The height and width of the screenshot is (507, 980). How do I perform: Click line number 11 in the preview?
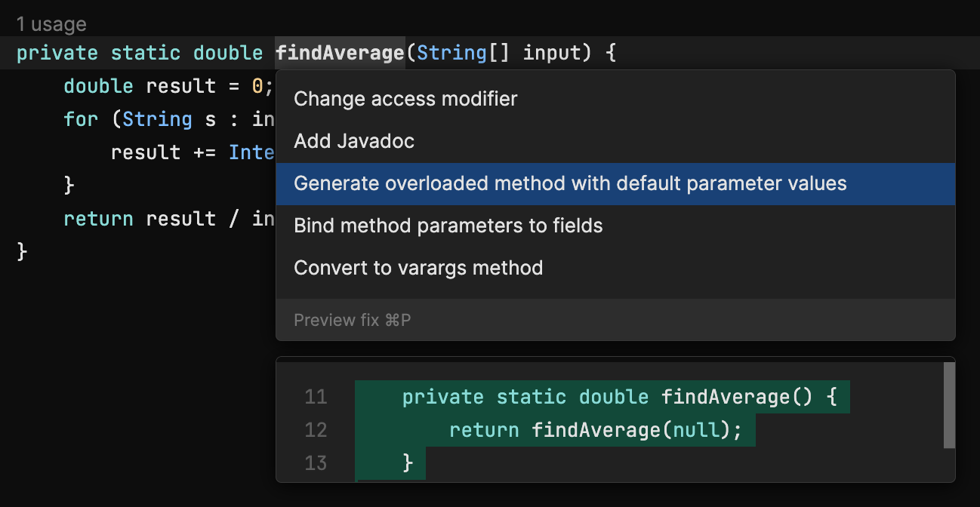coord(316,396)
